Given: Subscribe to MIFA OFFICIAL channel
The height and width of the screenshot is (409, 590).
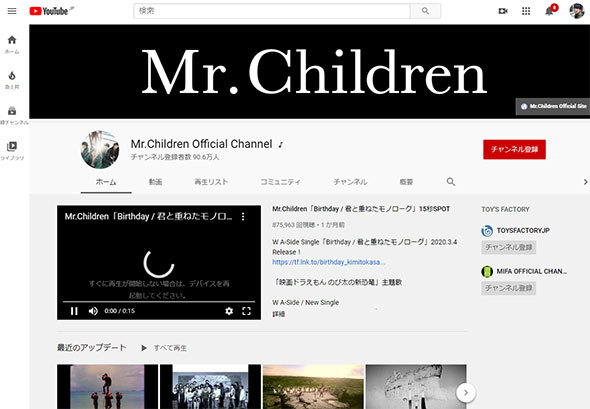Looking at the screenshot, I should pos(508,288).
